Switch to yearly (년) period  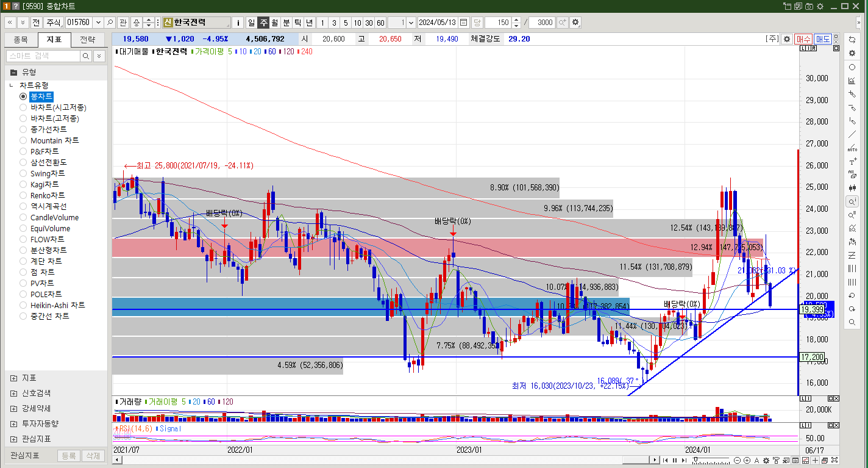309,23
